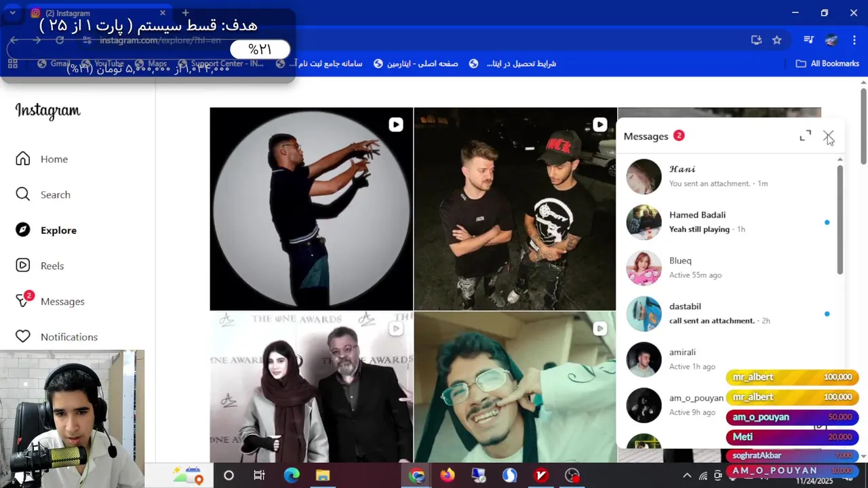The image size is (868, 488).
Task: Open sidebar Messages with 2 badge
Action: [x=50, y=301]
